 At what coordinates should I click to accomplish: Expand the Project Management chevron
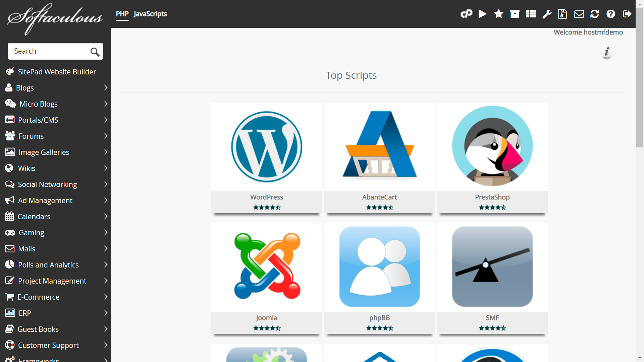point(106,281)
